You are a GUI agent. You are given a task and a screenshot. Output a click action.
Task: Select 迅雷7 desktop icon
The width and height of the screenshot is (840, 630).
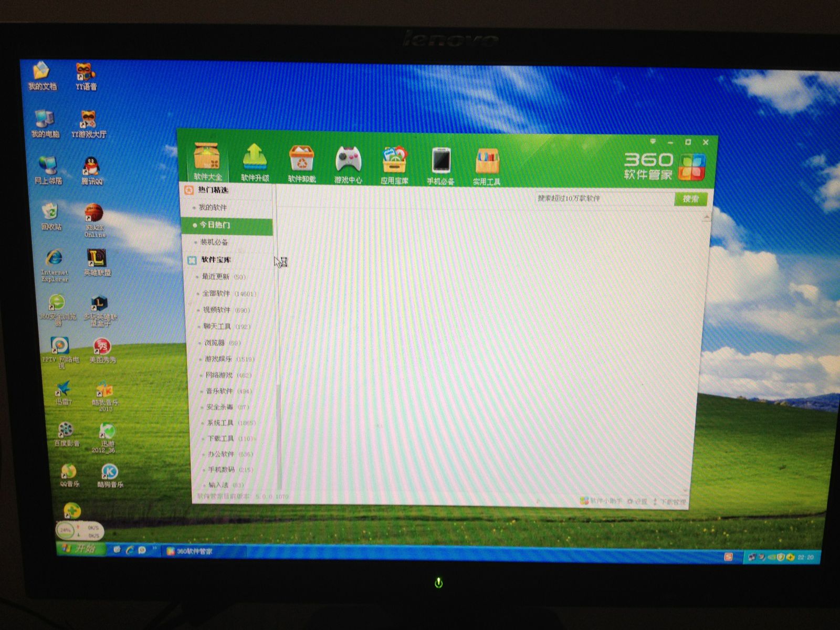[x=64, y=394]
